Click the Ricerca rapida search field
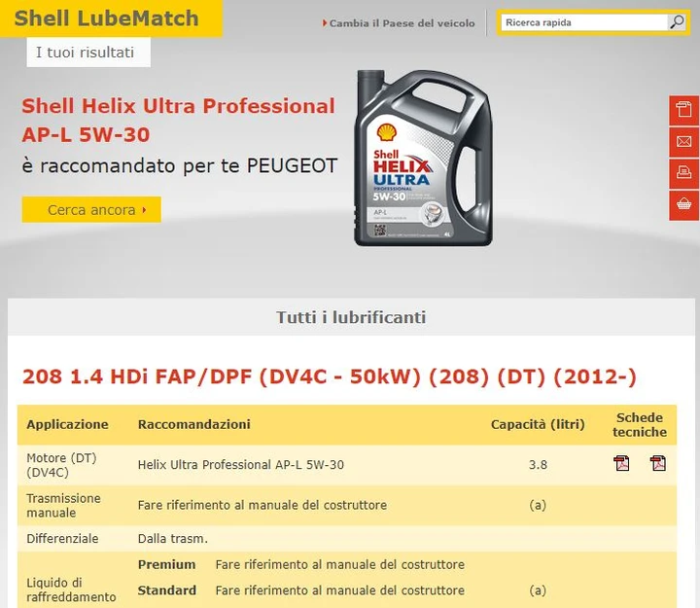 coord(584,22)
